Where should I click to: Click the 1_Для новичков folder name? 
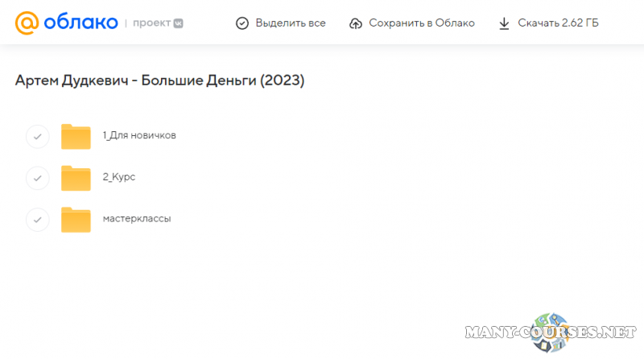point(139,135)
